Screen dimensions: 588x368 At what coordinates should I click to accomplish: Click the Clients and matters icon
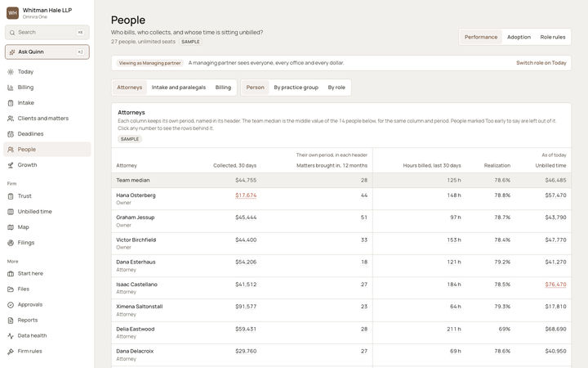[x=11, y=119]
